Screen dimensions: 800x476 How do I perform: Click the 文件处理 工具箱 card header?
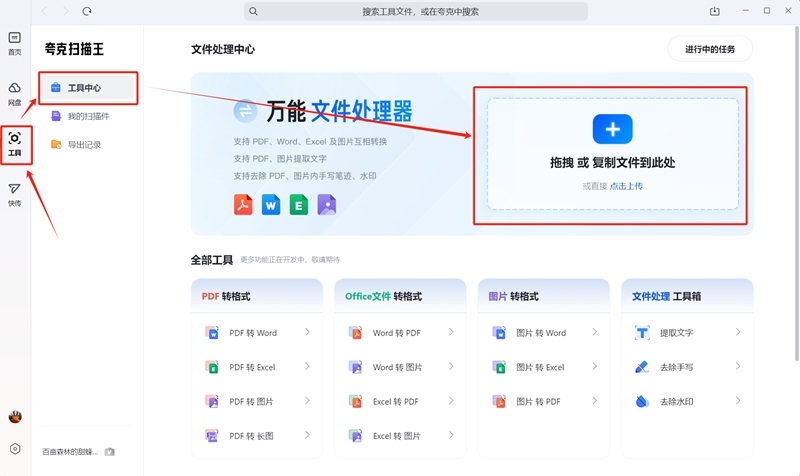click(x=687, y=296)
